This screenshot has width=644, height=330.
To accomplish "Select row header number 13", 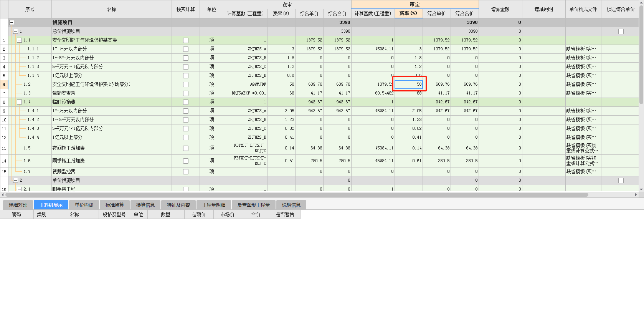I will [x=4, y=148].
